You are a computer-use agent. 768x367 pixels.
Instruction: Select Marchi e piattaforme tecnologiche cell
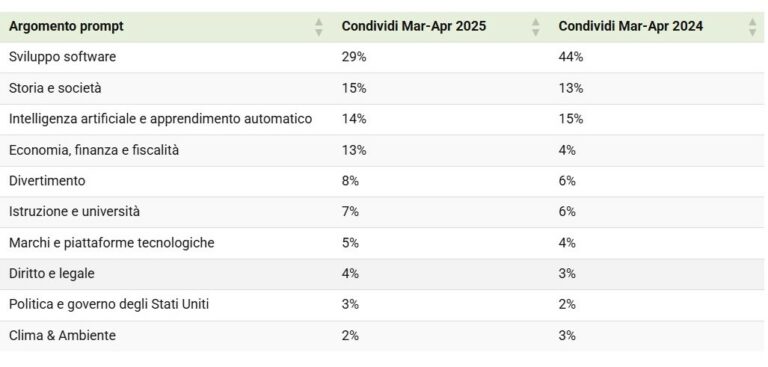pyautogui.click(x=112, y=243)
